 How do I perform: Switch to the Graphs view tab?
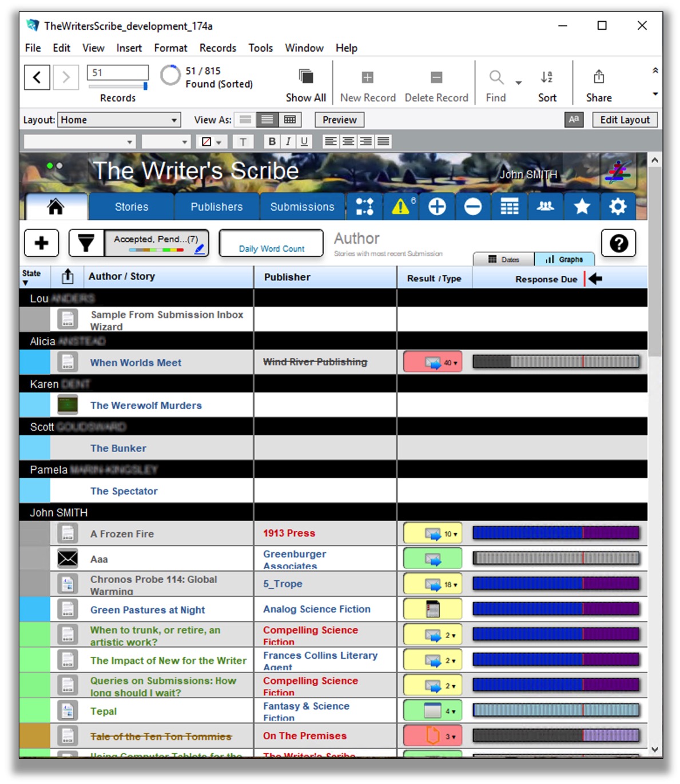point(564,259)
